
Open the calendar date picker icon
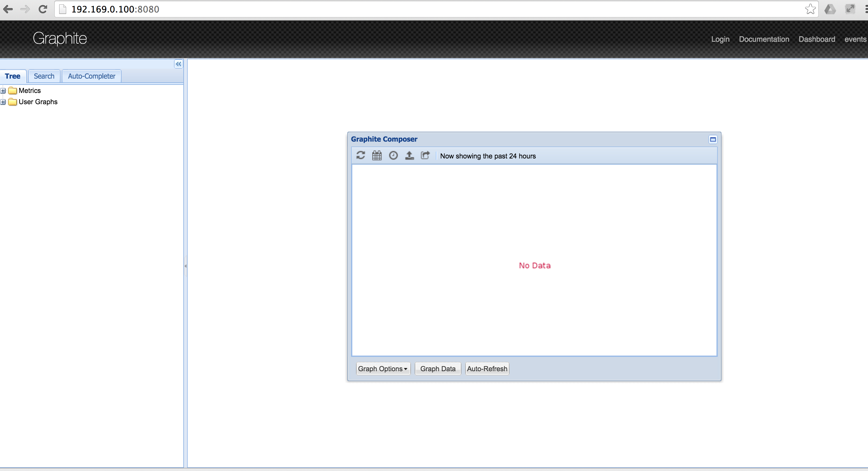pos(377,155)
